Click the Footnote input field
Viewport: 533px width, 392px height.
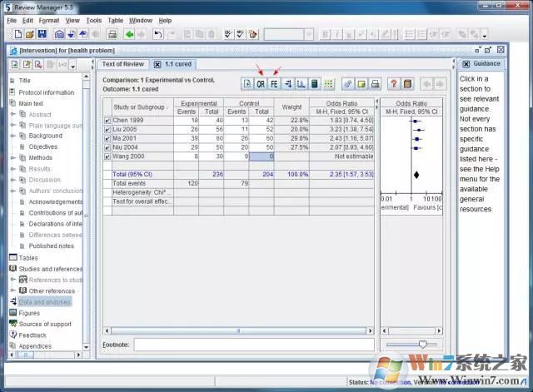(253, 344)
